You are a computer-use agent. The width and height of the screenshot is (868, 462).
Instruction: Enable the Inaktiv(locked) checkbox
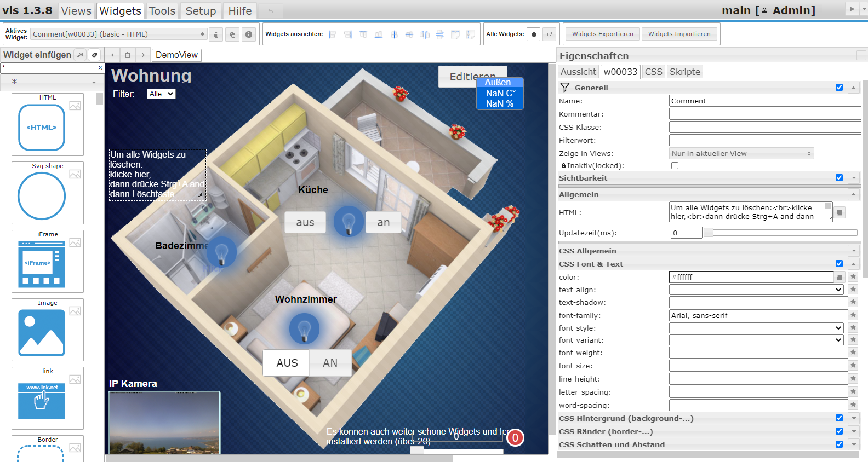coord(675,166)
